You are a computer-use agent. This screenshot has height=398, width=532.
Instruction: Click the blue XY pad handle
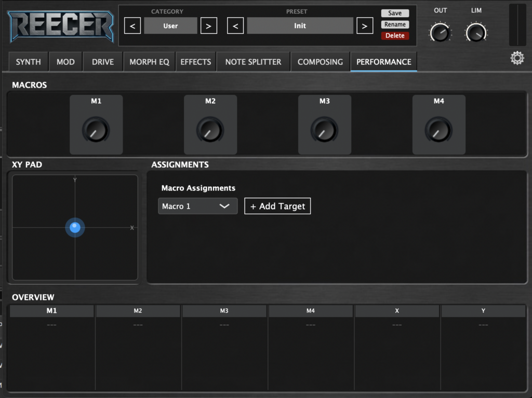coord(75,227)
